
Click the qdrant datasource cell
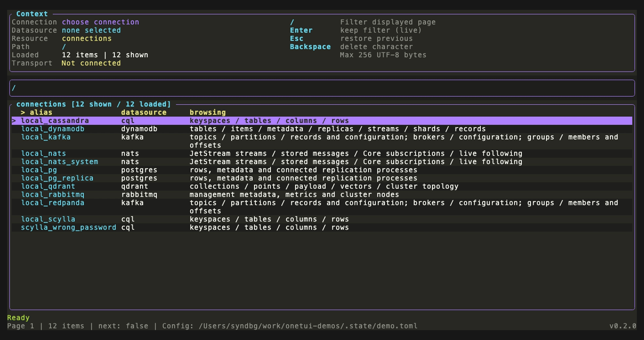pyautogui.click(x=135, y=186)
